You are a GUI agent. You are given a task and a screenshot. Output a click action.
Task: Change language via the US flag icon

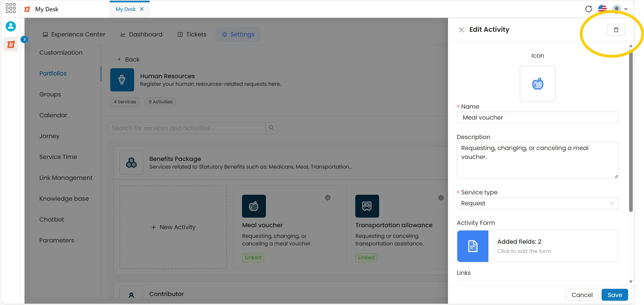pos(602,9)
